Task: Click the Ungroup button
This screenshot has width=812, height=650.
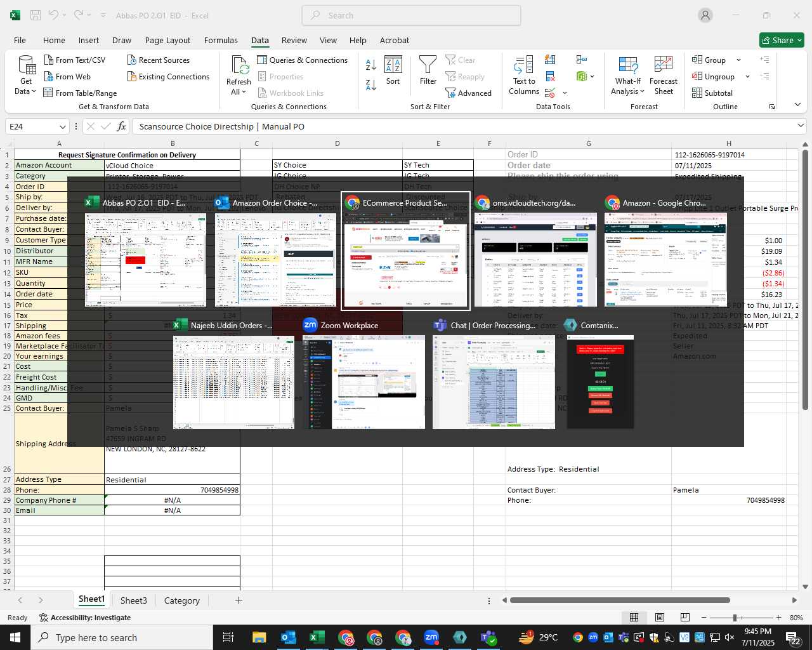Action: [x=714, y=76]
